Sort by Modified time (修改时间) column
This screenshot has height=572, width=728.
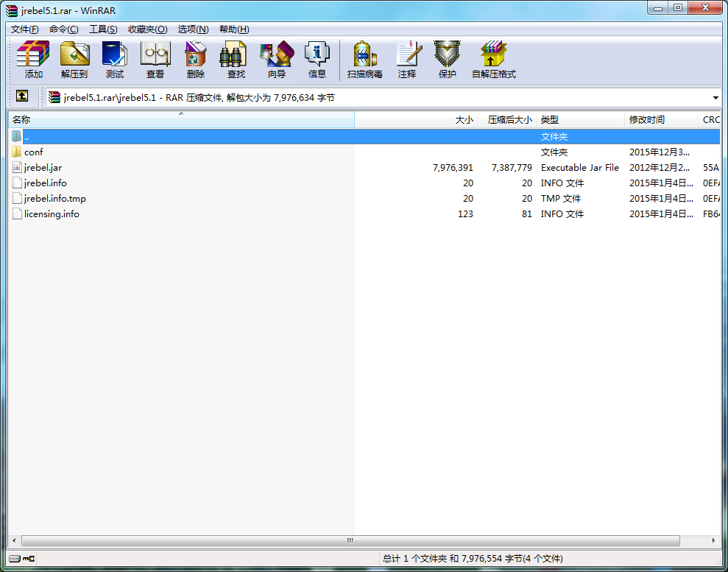coord(661,120)
